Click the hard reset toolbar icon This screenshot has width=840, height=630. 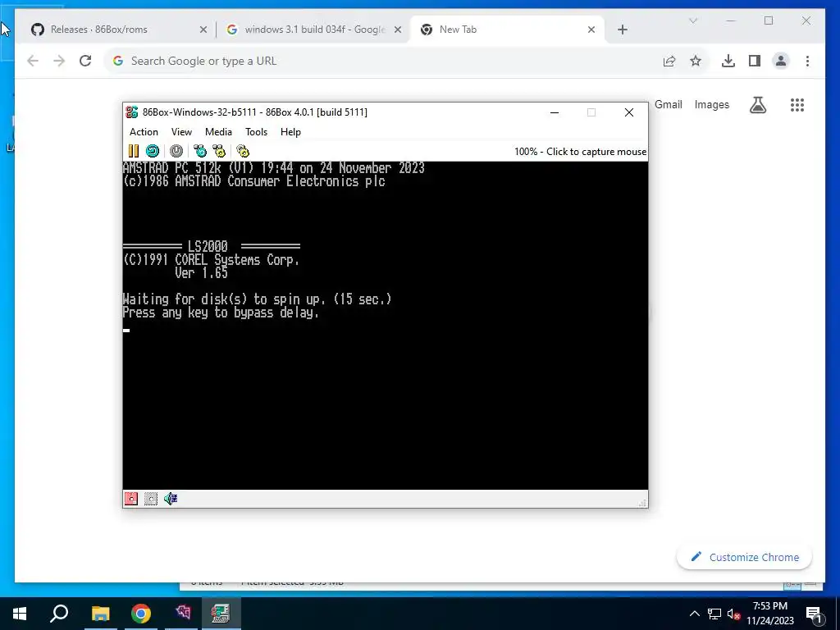153,151
